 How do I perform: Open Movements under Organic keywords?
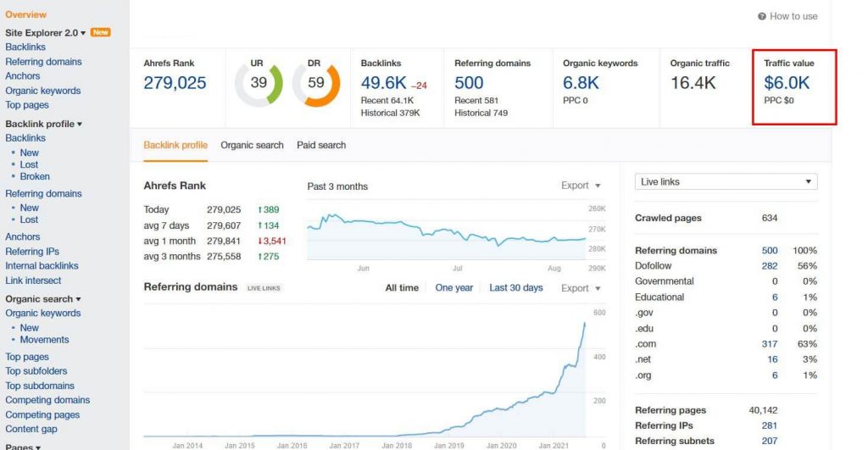44,340
